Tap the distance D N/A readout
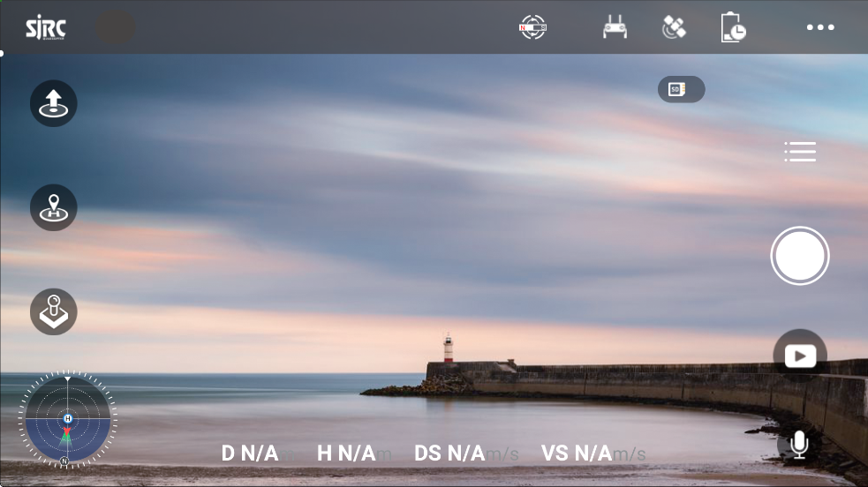868x487 pixels. coord(250,453)
